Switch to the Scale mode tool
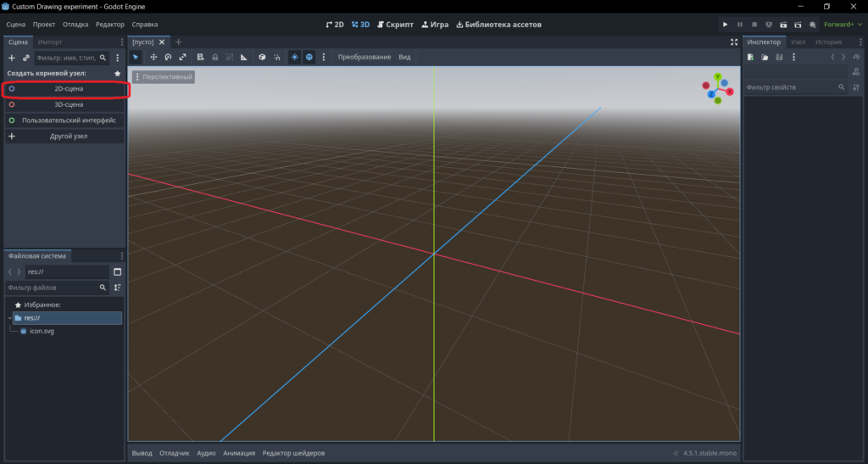 pos(183,57)
